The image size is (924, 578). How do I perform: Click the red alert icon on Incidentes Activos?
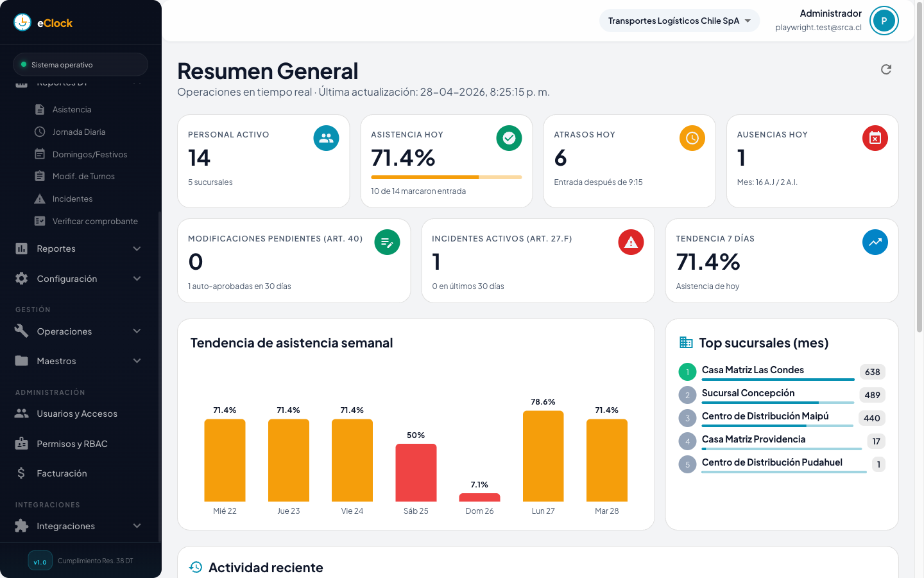(x=630, y=242)
